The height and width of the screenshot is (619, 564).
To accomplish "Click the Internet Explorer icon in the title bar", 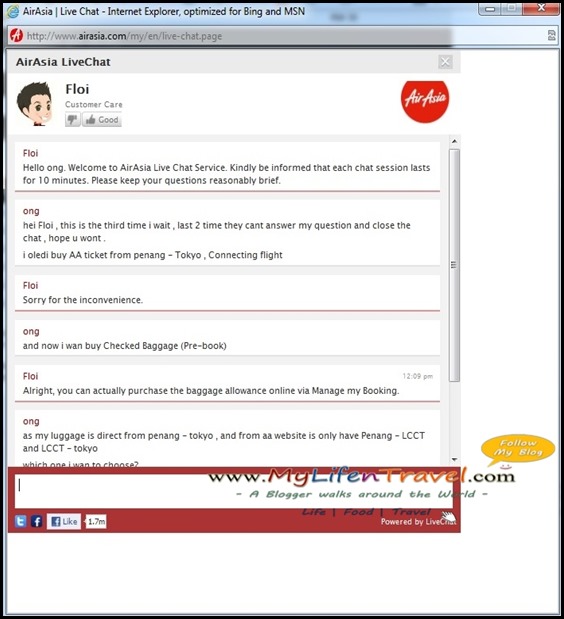I will pos(13,11).
